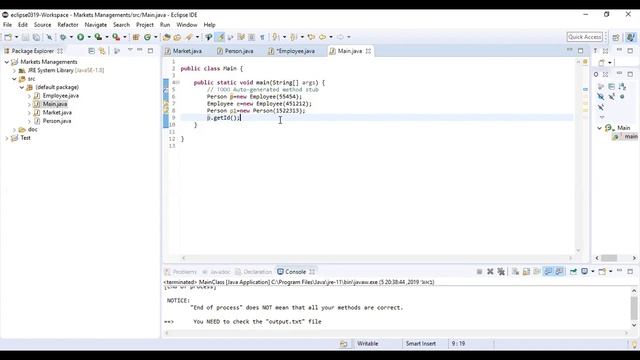Click the Save toolbar icon
Image resolution: width=640 pixels, height=360 pixels.
tap(25, 37)
